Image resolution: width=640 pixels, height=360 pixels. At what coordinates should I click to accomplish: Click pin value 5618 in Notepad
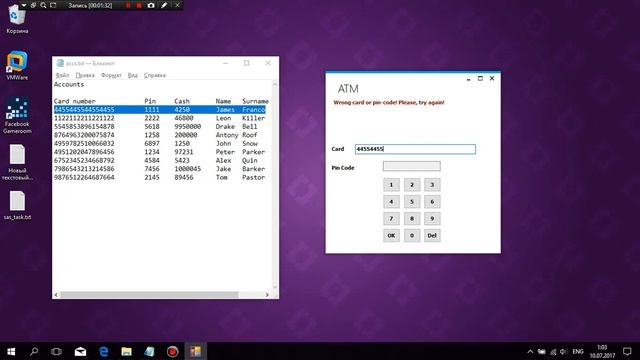[x=152, y=127]
